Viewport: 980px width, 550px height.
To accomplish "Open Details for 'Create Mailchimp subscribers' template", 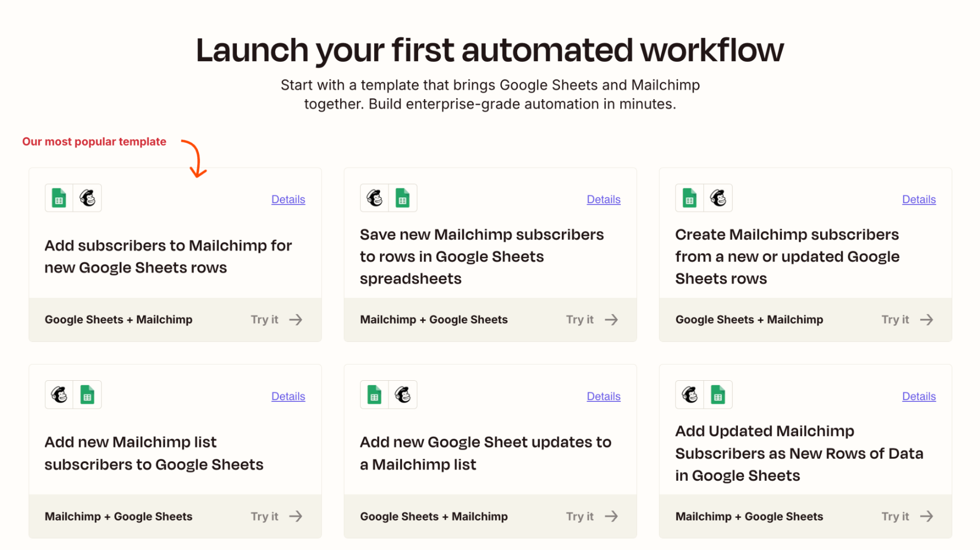I will pyautogui.click(x=919, y=200).
